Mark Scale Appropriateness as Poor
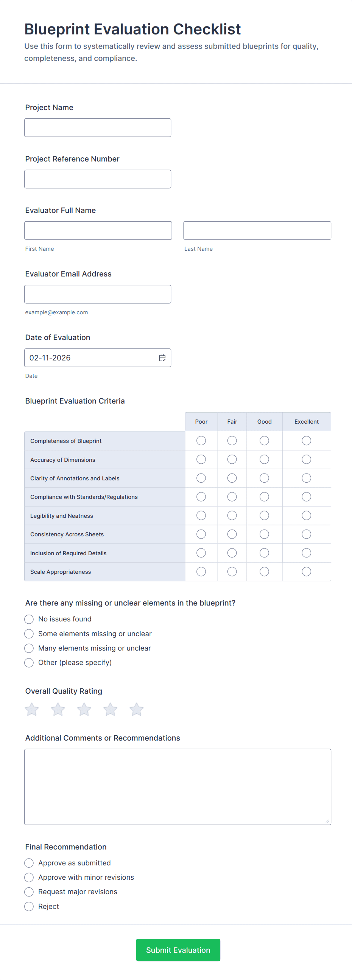This screenshot has height=980, width=352. click(201, 572)
